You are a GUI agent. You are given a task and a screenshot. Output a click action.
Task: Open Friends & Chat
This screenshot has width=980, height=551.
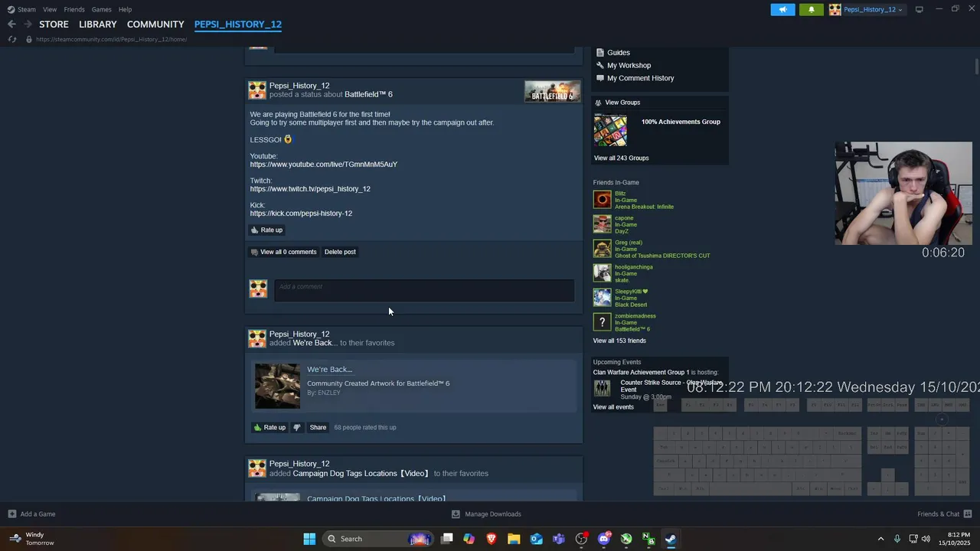pos(945,514)
